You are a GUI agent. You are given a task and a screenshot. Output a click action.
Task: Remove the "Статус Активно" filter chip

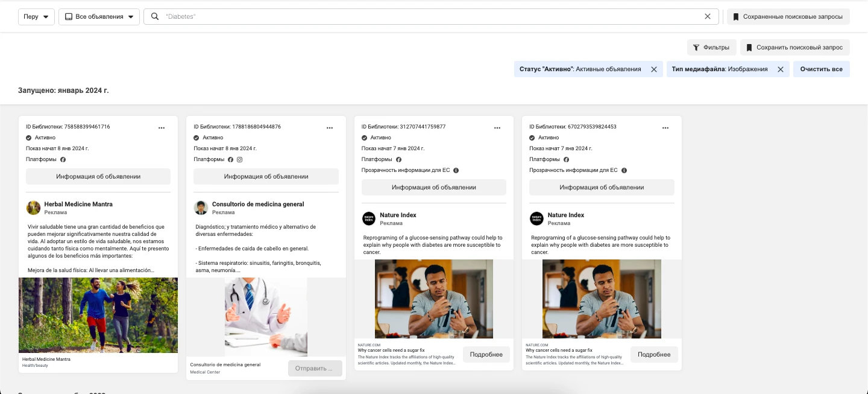click(654, 69)
